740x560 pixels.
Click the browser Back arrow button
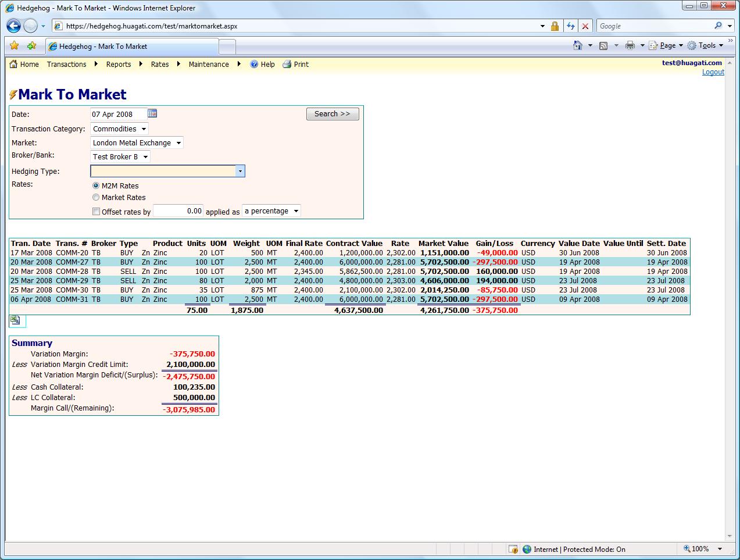pos(13,26)
